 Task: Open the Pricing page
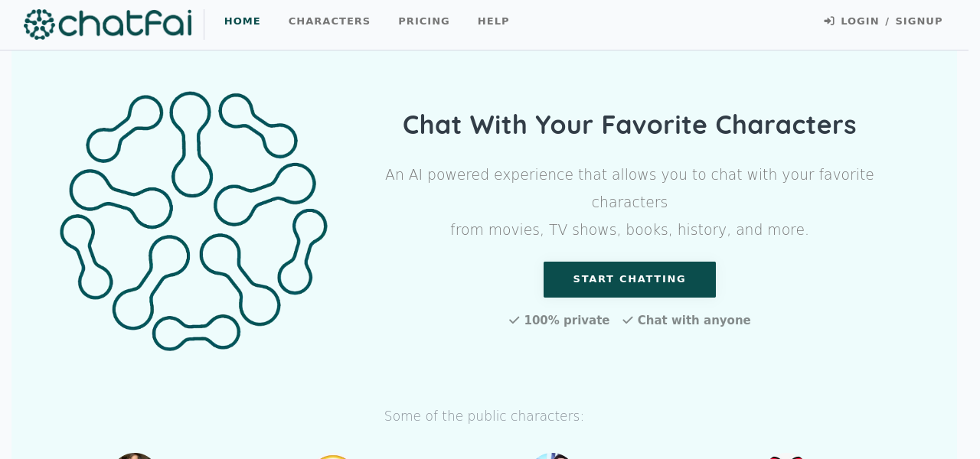click(x=424, y=21)
